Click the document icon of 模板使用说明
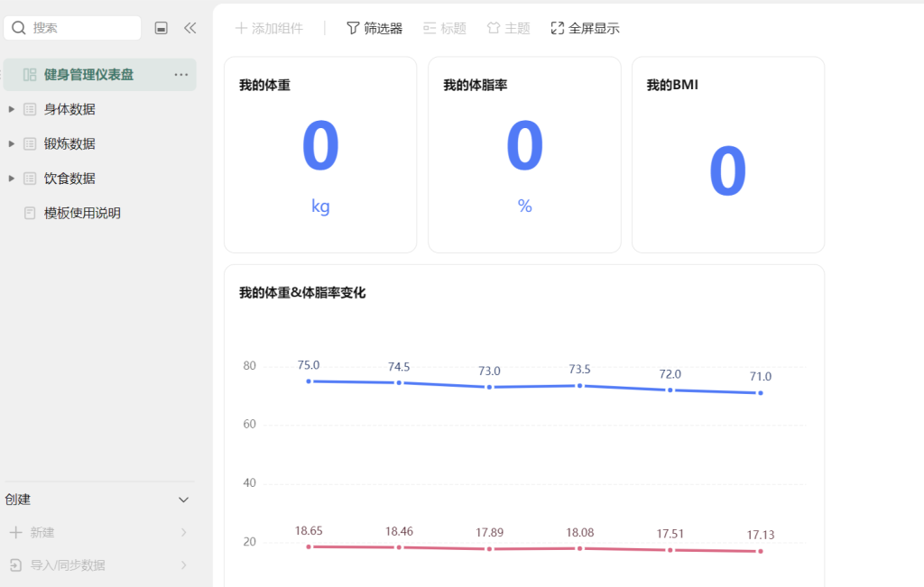This screenshot has width=924, height=587. tap(30, 213)
